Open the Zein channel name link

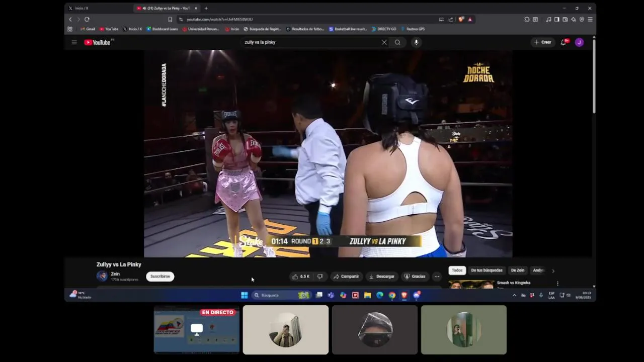point(115,274)
